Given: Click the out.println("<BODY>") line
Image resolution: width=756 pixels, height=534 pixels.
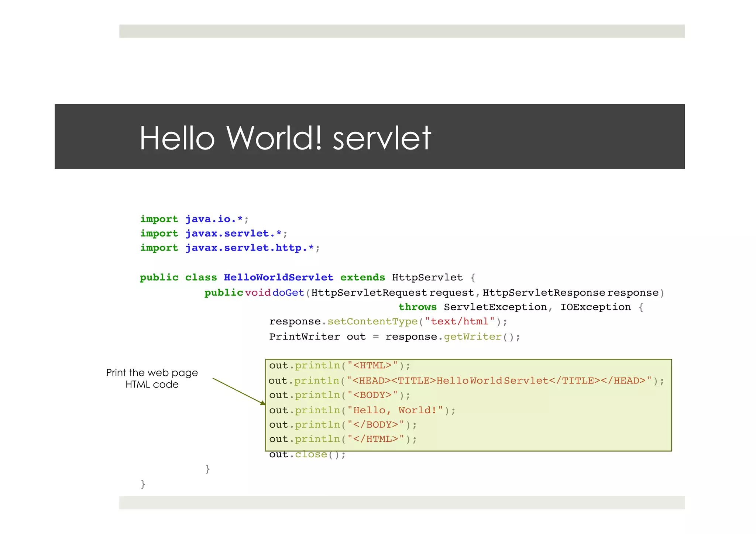Looking at the screenshot, I should click(x=340, y=395).
